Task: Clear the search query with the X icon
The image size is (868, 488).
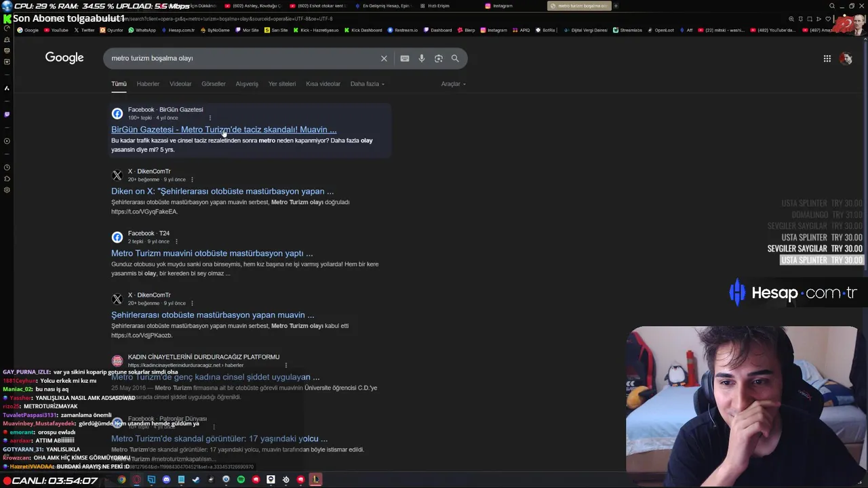Action: pos(384,58)
